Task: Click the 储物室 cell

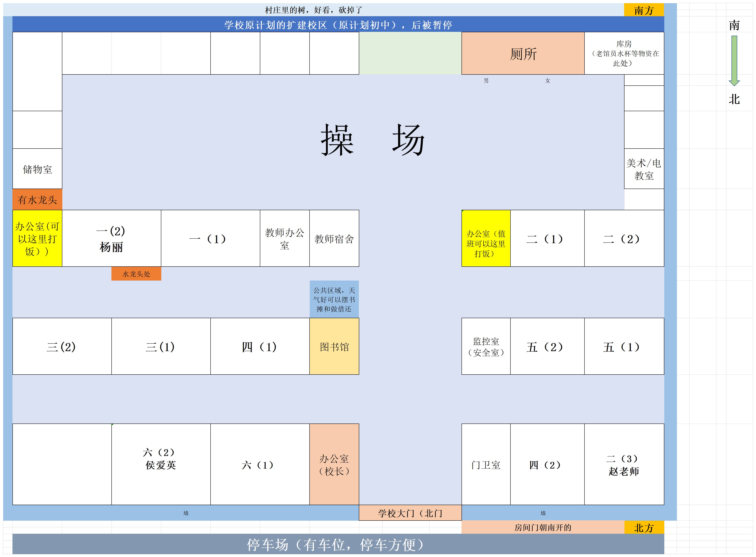Action: [37, 169]
